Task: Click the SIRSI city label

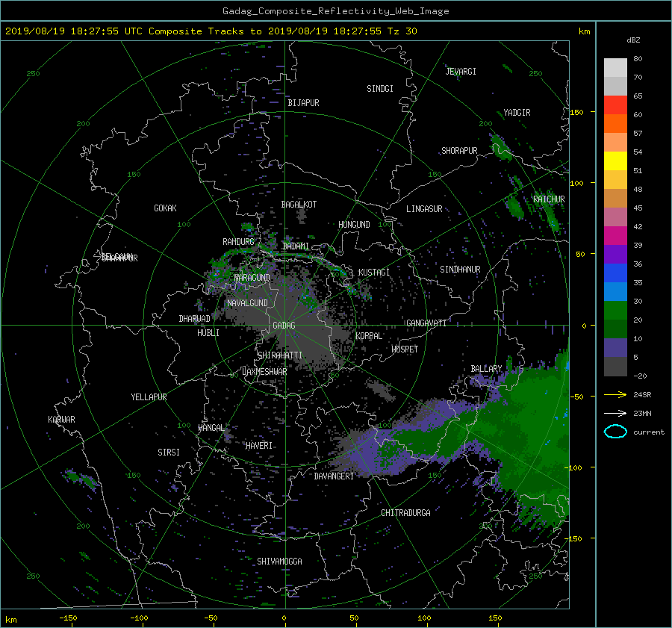Action: [x=169, y=453]
